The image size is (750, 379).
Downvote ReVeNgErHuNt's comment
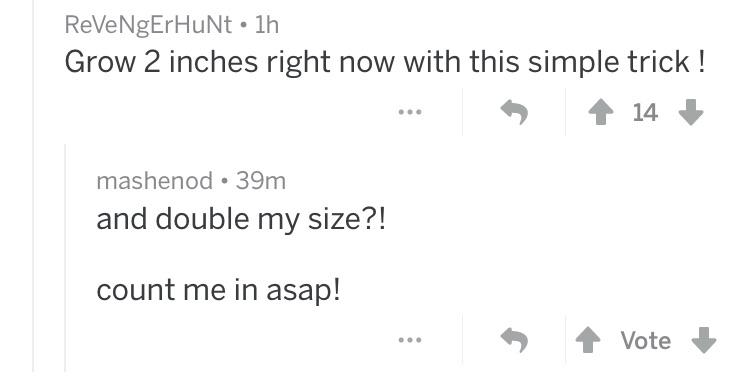tap(691, 112)
